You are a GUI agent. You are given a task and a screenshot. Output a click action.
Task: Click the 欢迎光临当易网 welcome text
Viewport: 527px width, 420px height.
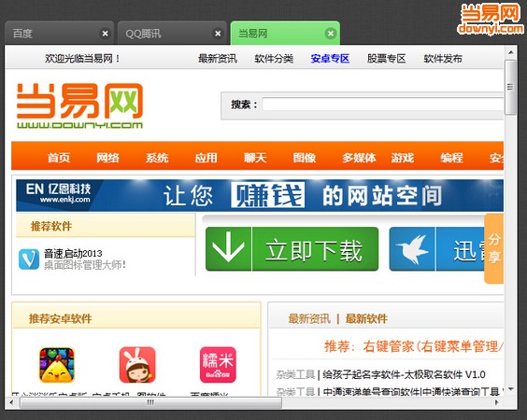click(x=82, y=59)
